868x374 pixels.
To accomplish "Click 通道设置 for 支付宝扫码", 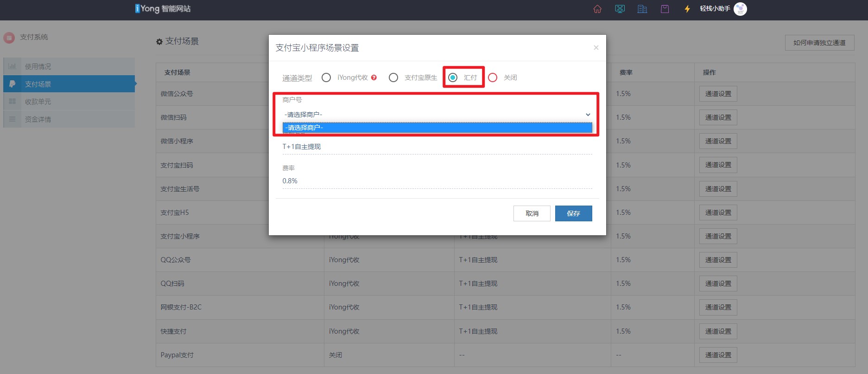I will 718,165.
